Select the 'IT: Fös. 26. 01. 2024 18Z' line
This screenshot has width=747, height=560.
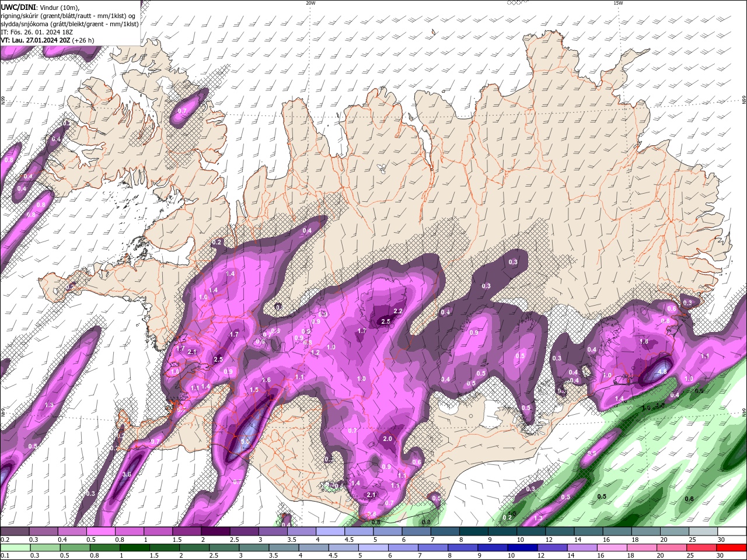(x=35, y=32)
